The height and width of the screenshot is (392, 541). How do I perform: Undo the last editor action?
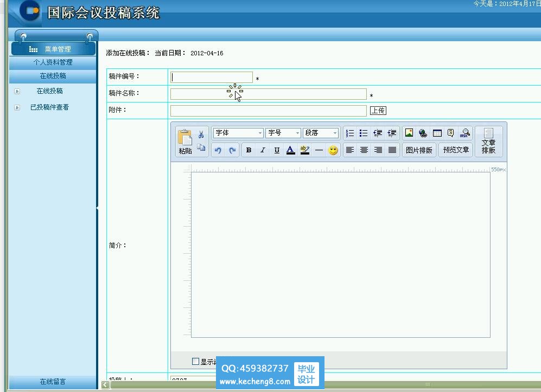tap(218, 150)
